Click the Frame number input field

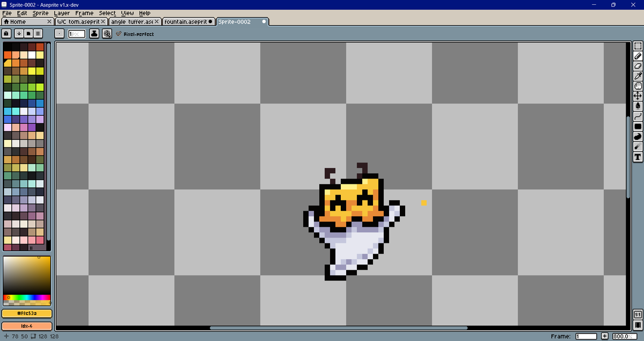pyautogui.click(x=586, y=336)
